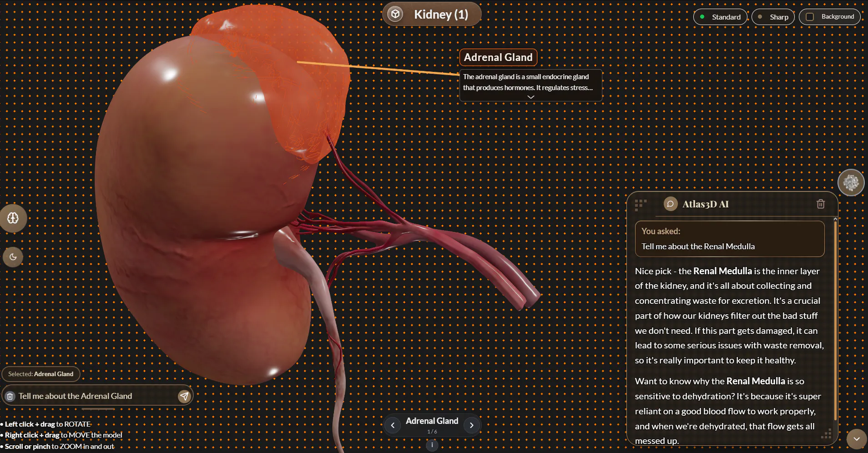
Task: Send the Adrenal Gland question
Action: [x=184, y=396]
